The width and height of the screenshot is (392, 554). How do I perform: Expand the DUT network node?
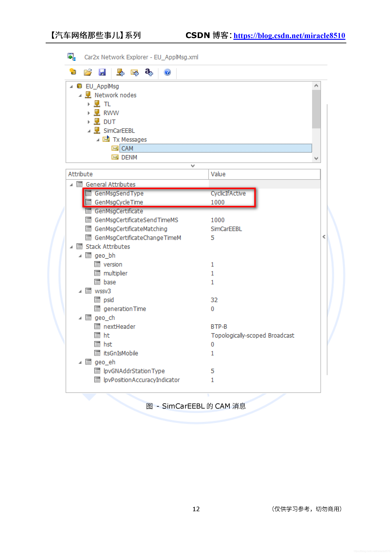coord(89,122)
